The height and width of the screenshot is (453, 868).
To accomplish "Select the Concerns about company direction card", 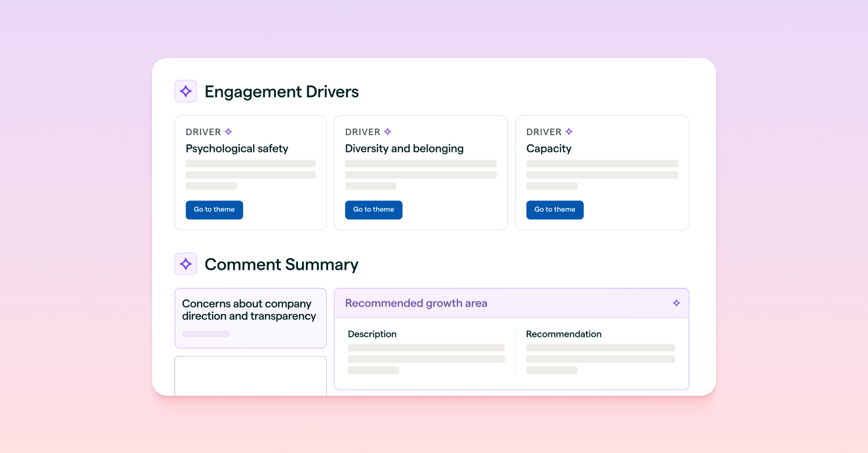I will pyautogui.click(x=250, y=318).
